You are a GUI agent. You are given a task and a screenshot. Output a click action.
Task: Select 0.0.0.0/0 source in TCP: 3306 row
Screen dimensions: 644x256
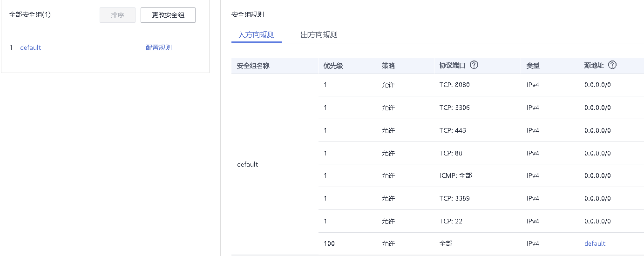click(597, 108)
